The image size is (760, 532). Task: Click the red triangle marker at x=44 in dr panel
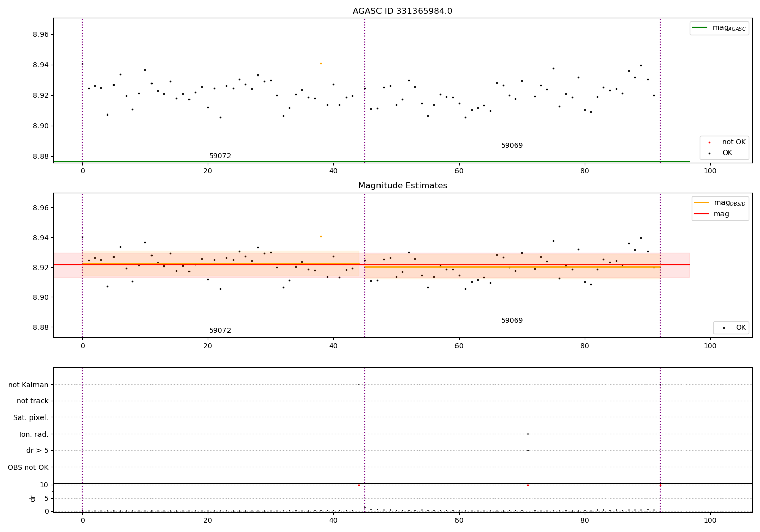point(359,485)
